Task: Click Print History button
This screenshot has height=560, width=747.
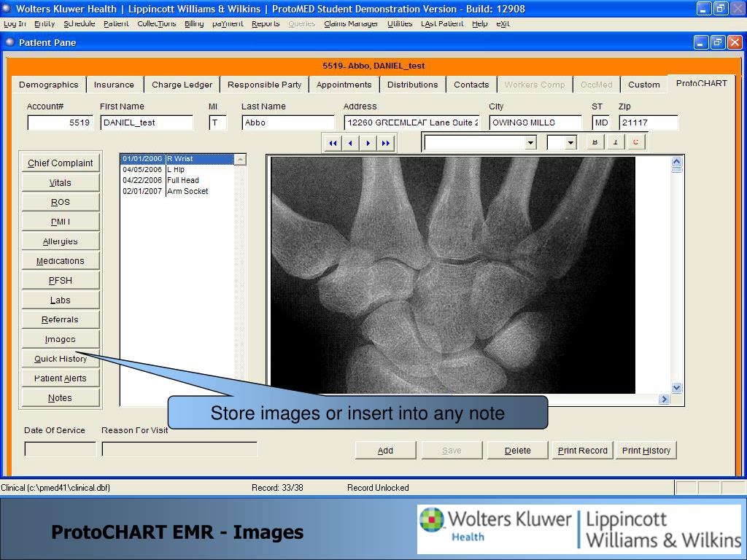Action: pos(646,451)
